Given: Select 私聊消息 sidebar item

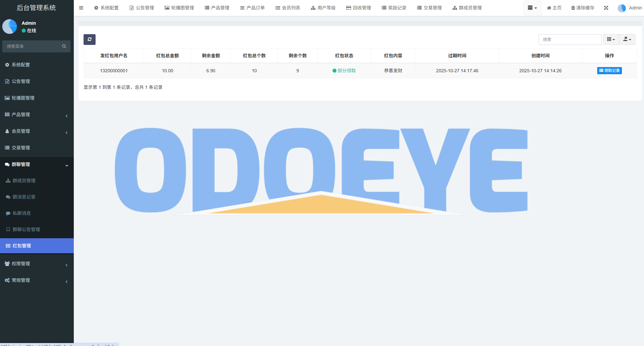Looking at the screenshot, I should point(21,213).
